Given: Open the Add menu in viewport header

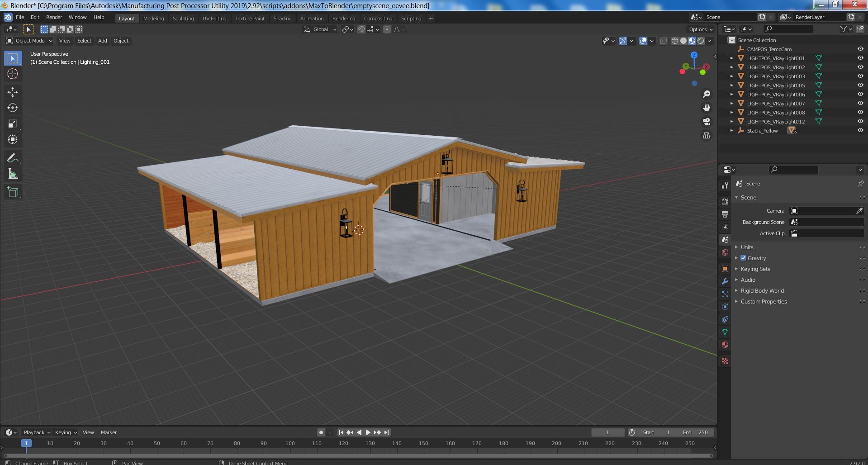Looking at the screenshot, I should click(103, 41).
